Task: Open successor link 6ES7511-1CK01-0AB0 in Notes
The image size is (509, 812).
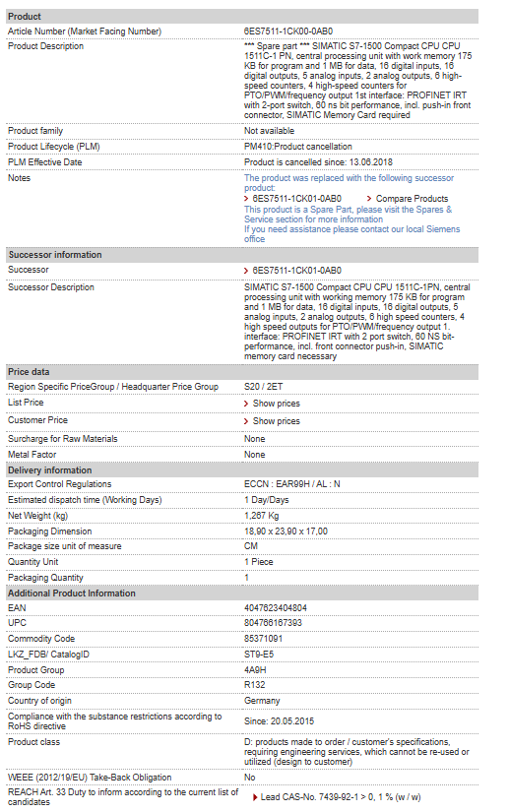Action: point(296,199)
